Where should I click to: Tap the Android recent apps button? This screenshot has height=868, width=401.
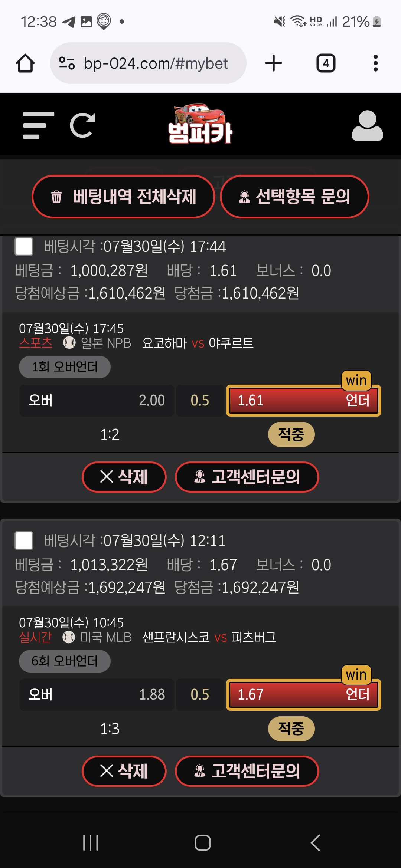click(91, 843)
